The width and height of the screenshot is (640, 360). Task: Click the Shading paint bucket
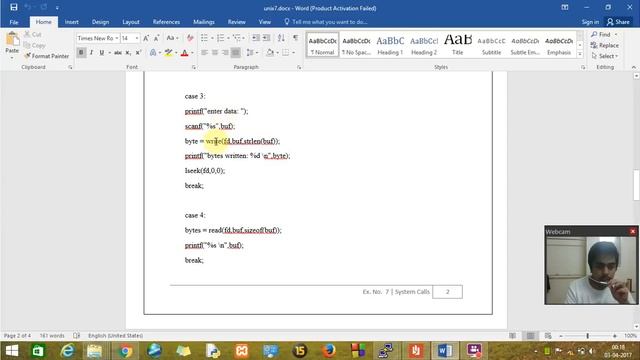click(269, 53)
